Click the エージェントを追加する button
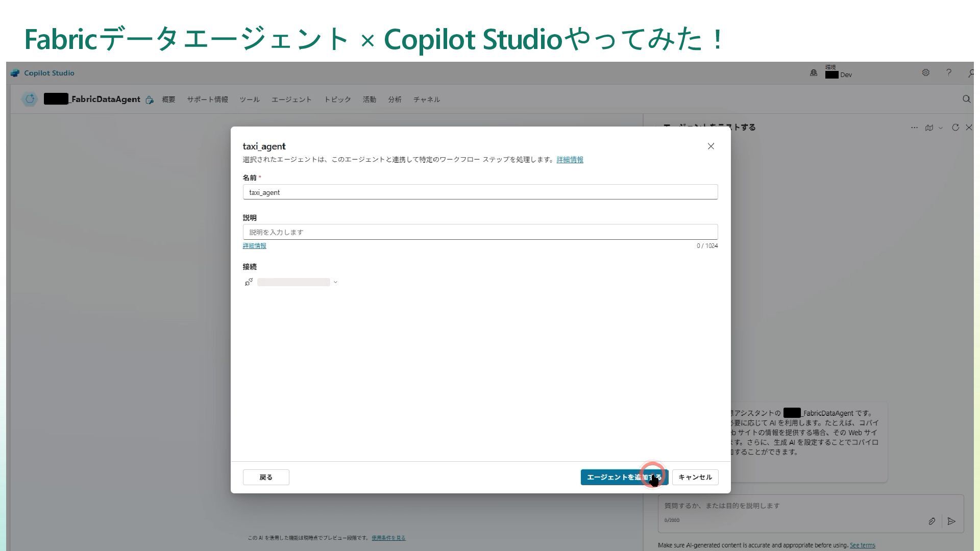This screenshot has width=980, height=551. pyautogui.click(x=624, y=478)
